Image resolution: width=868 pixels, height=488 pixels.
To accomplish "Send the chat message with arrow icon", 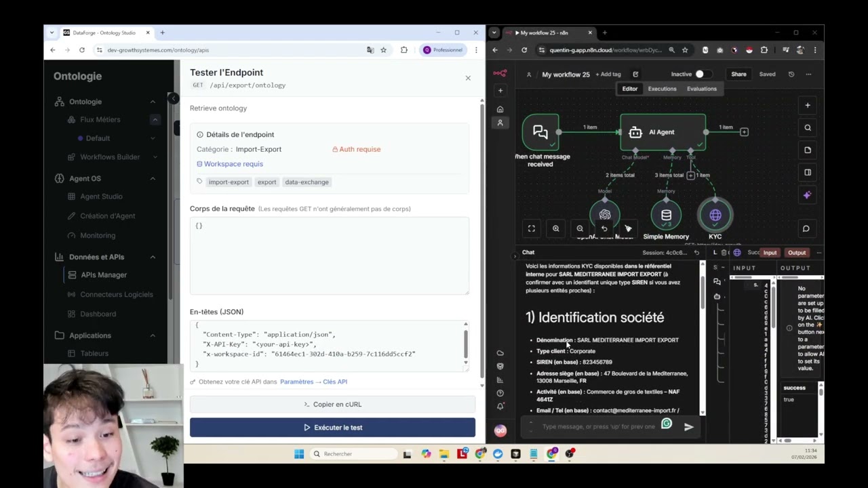I will pos(688,427).
